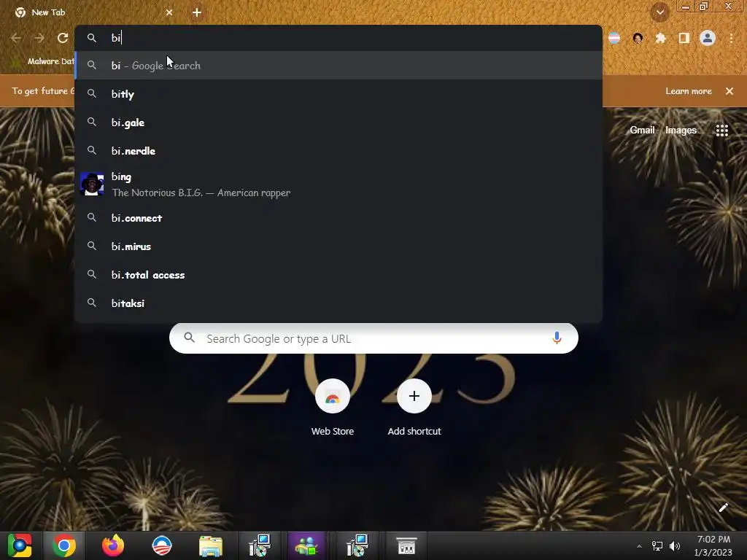The width and height of the screenshot is (747, 560).
Task: Open the volume speaker tray icon
Action: pos(675,546)
